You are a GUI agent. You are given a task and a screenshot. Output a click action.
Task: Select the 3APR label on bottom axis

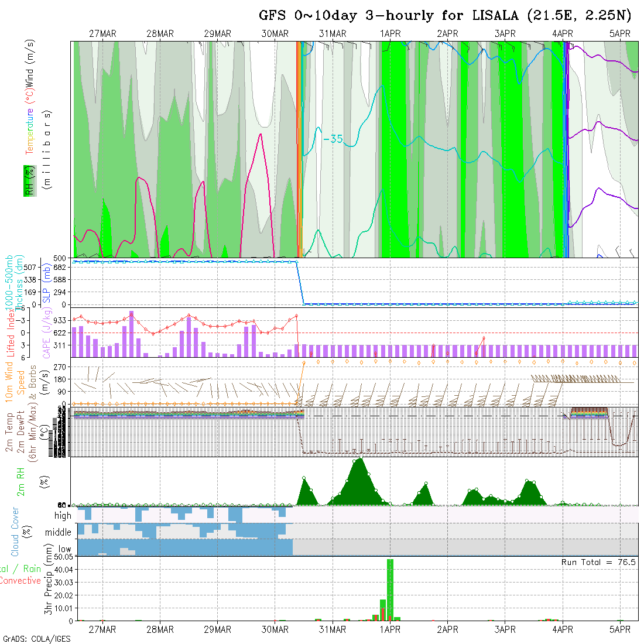click(x=505, y=629)
